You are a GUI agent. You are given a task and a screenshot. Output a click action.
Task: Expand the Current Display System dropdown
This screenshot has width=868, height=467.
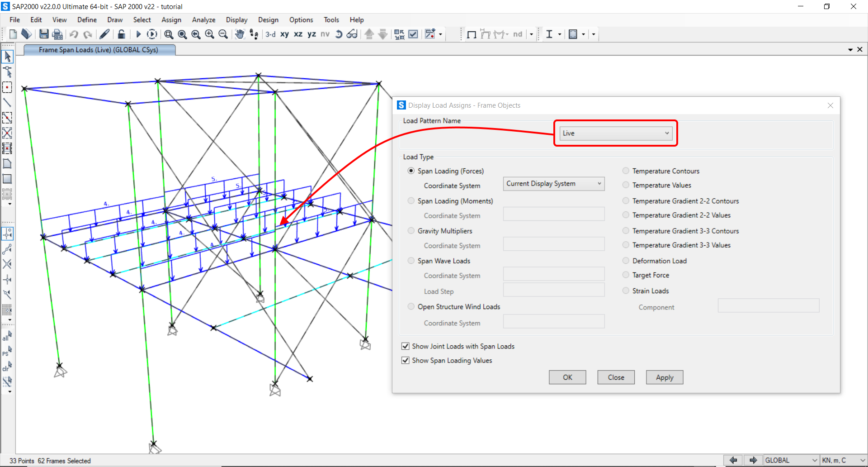[x=553, y=184]
